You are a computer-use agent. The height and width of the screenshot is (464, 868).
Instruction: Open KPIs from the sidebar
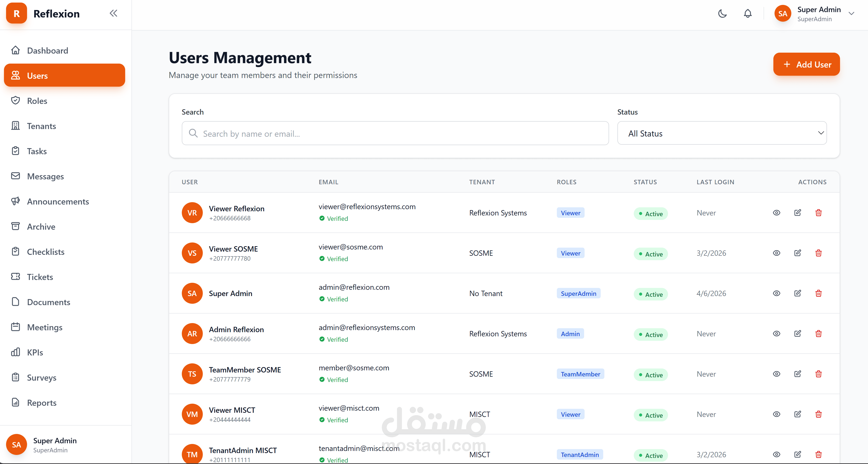tap(35, 352)
